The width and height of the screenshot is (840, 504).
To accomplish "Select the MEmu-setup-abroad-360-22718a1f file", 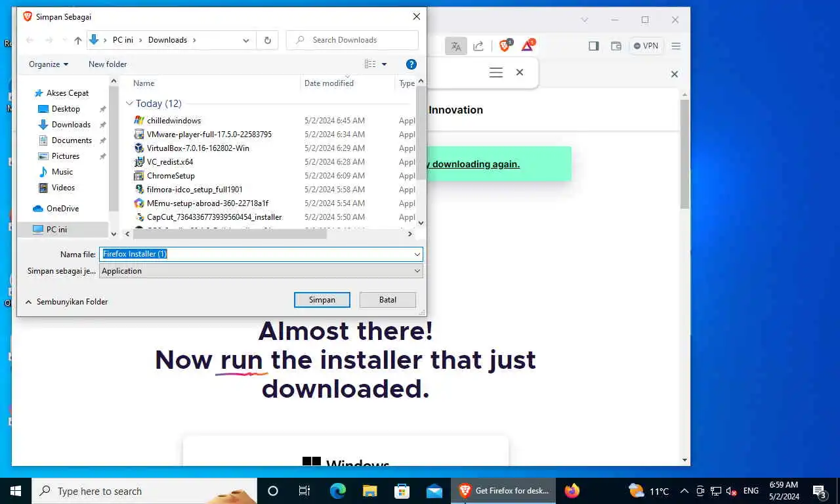I will point(207,203).
